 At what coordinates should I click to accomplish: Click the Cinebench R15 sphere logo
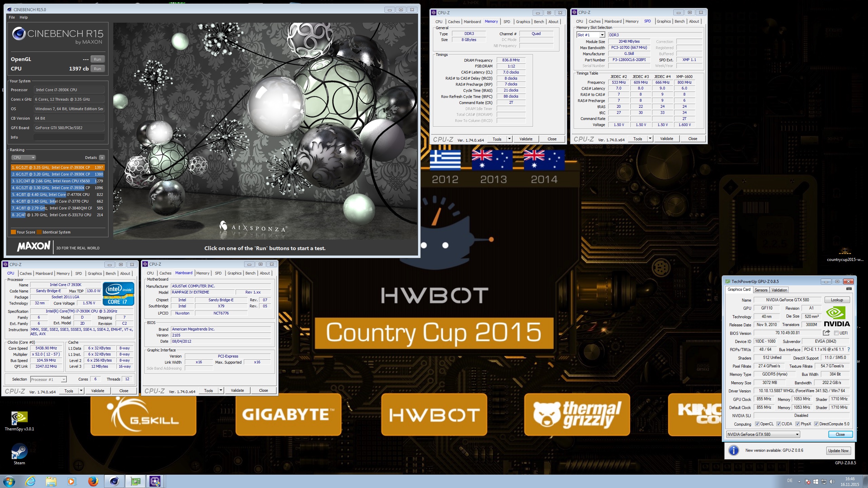pyautogui.click(x=19, y=34)
